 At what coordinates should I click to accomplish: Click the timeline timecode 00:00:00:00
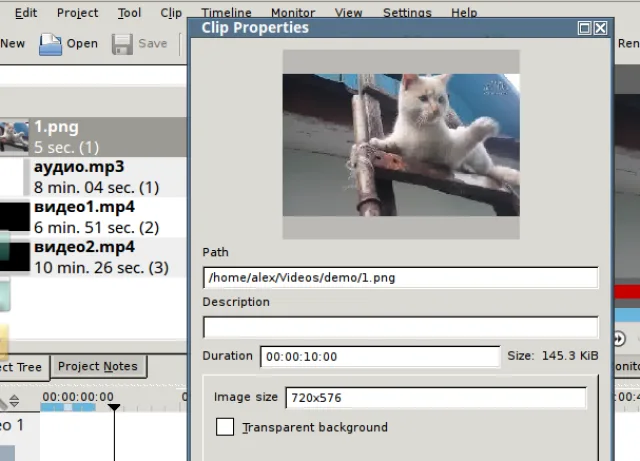pos(78,396)
